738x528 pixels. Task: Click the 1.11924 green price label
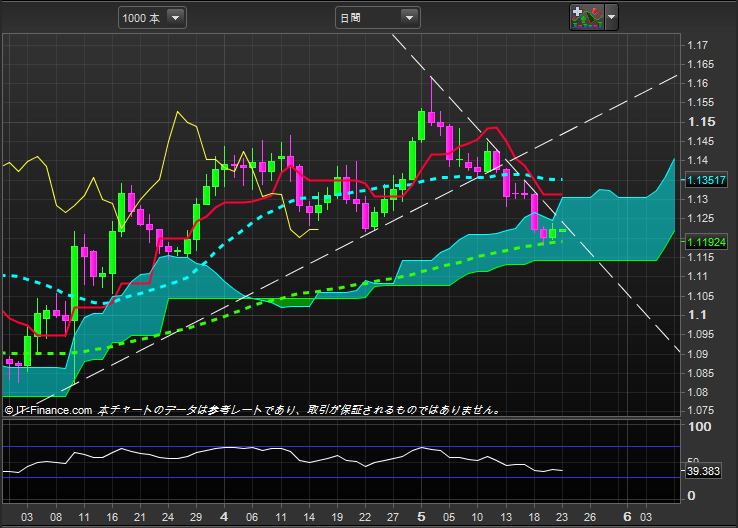click(x=706, y=242)
